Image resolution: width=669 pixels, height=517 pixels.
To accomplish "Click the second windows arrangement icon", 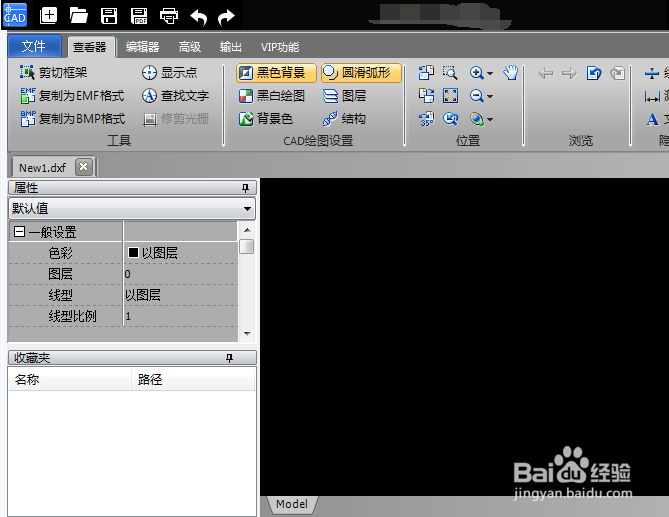I will [426, 96].
